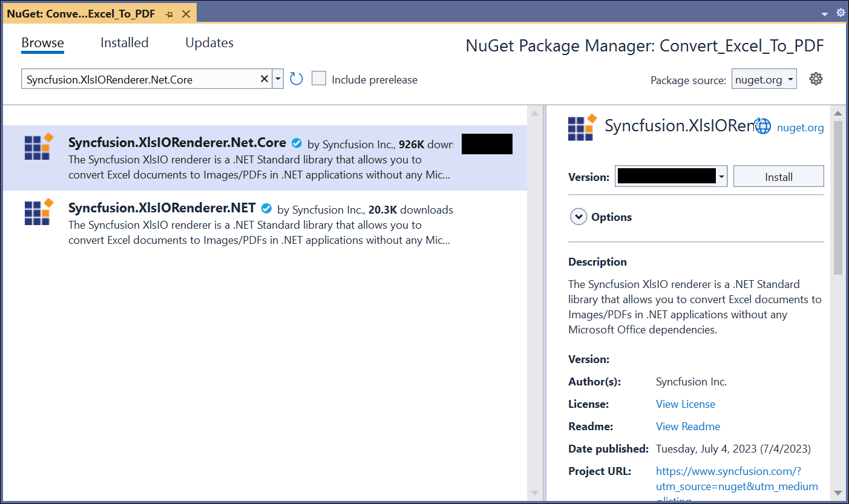Open the View Readme link

tap(687, 427)
